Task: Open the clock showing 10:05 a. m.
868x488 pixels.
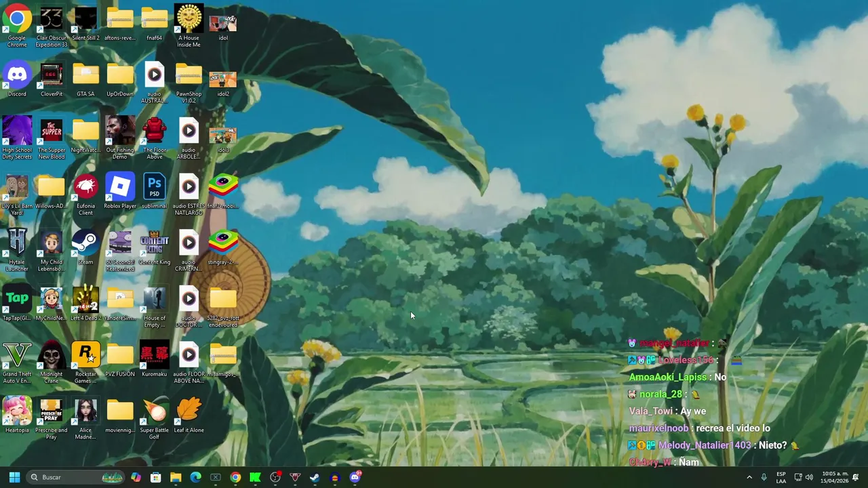Action: click(835, 477)
